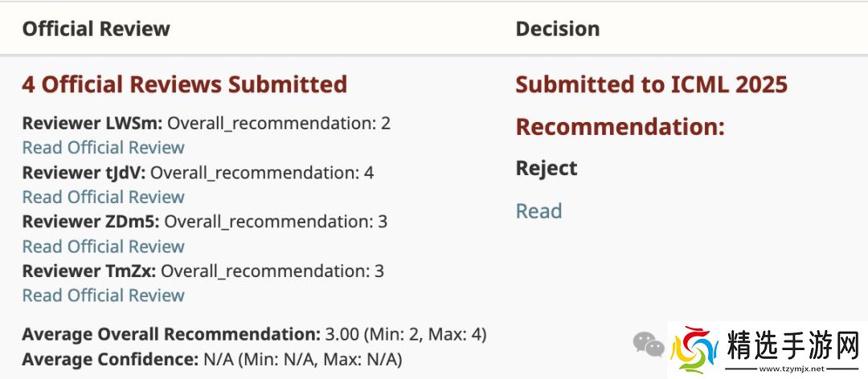Screen dimensions: 868x379
Task: Click the www.tzymjx.net URL text
Action: click(790, 370)
